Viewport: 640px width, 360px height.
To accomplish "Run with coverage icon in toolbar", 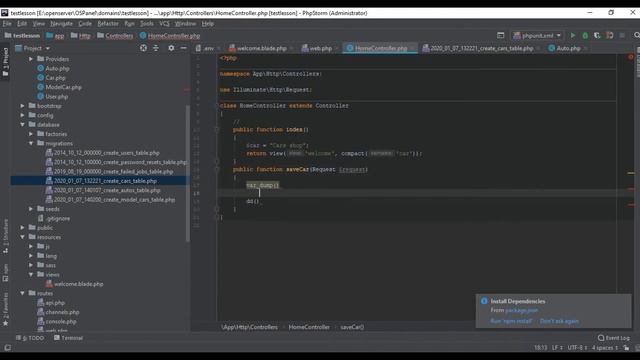I will click(597, 36).
